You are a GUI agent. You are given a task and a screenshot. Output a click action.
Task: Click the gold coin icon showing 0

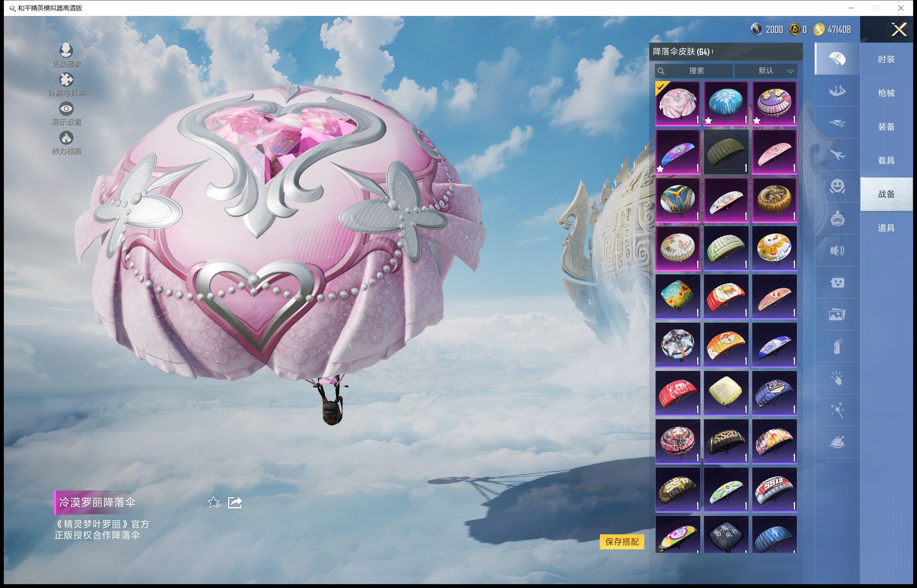(x=795, y=29)
